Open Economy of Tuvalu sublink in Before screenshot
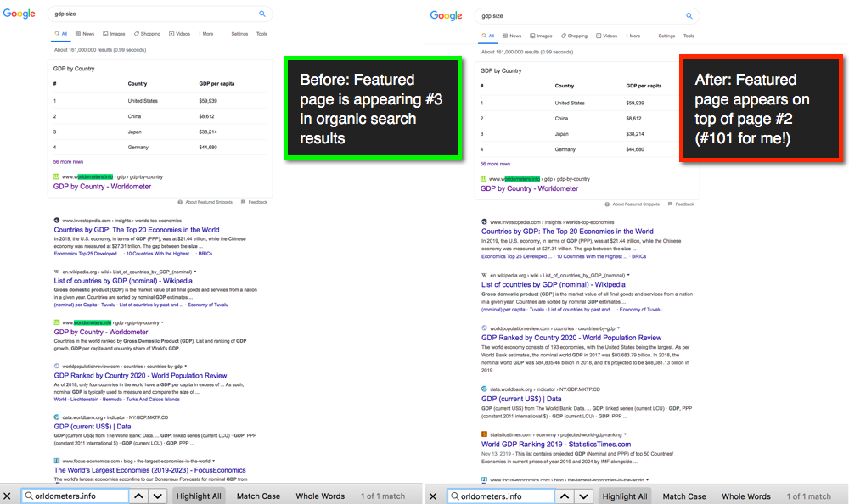Image resolution: width=849 pixels, height=504 pixels. [x=208, y=305]
